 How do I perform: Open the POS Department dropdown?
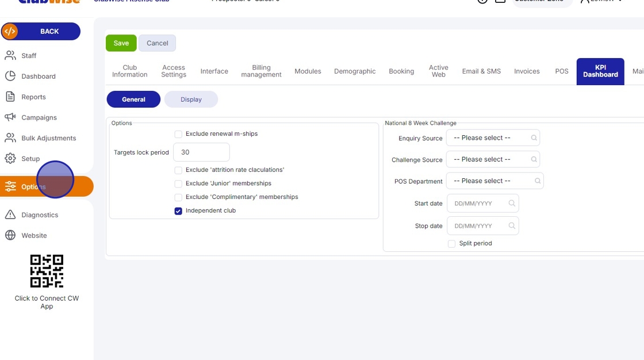[x=494, y=181]
